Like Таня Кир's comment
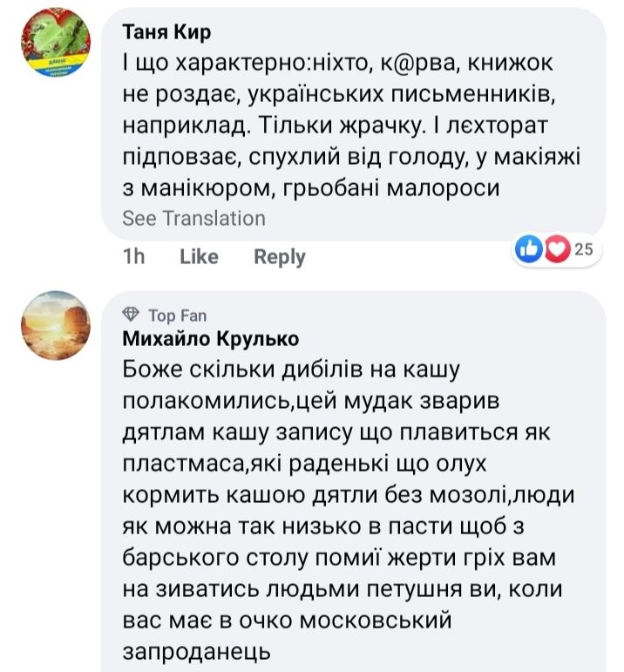624x672 pixels. click(198, 257)
